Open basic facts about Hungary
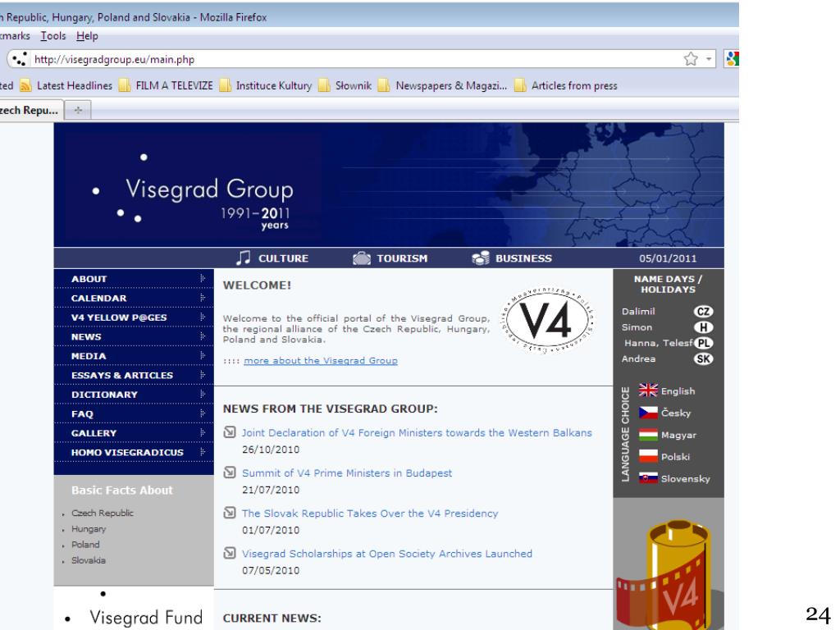840x630 pixels. point(89,529)
